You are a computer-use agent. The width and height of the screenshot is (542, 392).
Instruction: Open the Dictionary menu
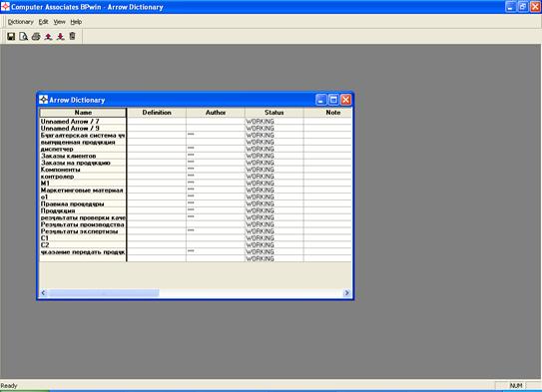pyautogui.click(x=20, y=22)
